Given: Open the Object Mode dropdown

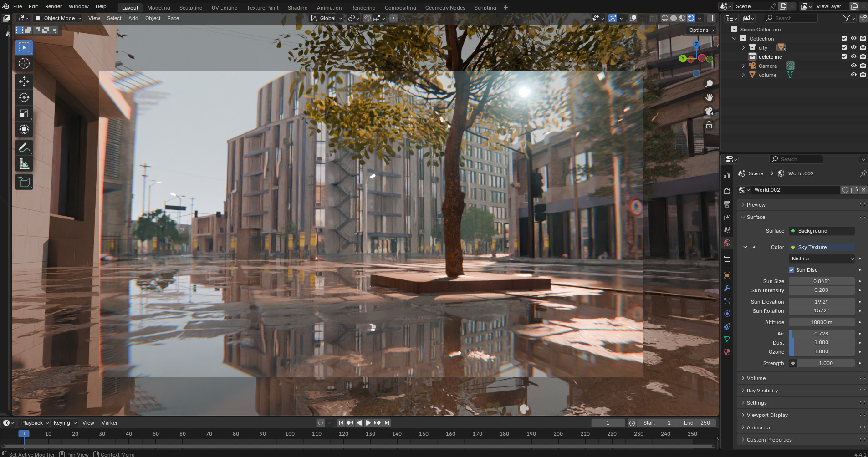Looking at the screenshot, I should point(58,18).
